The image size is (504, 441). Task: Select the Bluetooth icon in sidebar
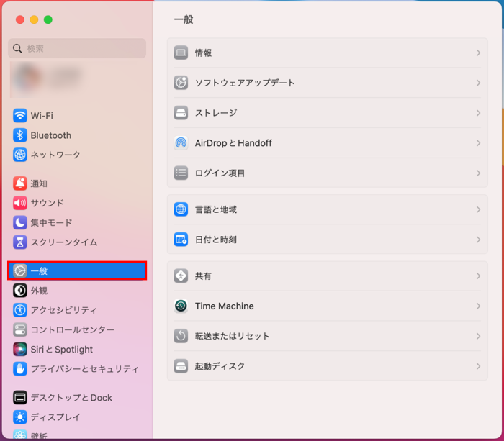(x=19, y=135)
